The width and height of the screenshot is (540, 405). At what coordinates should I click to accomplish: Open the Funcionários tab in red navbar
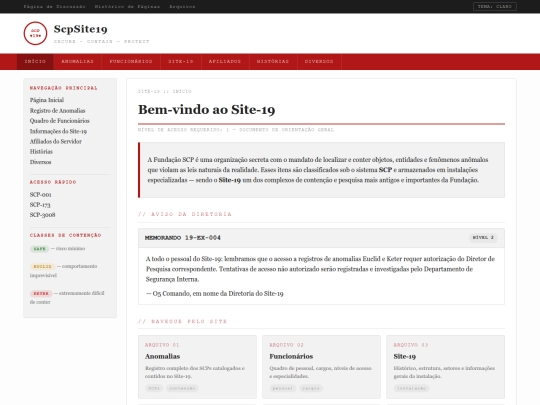131,62
